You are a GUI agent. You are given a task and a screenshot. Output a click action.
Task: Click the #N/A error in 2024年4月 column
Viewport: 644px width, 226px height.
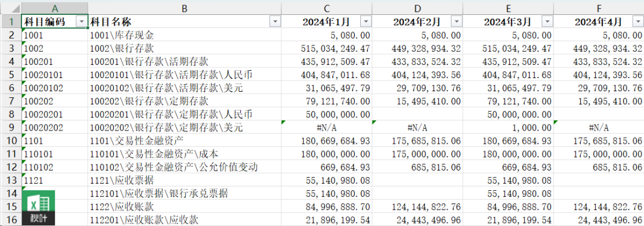[x=599, y=128]
